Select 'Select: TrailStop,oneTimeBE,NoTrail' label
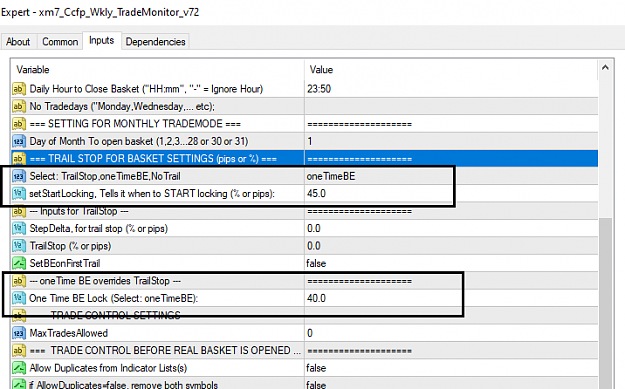Screen dimensions: 625x389 105,176
